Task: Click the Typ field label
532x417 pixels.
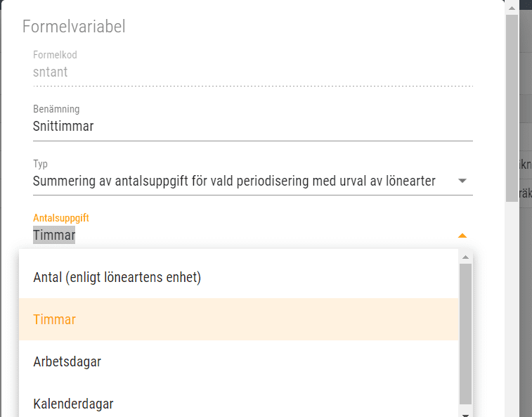Action: coord(40,164)
